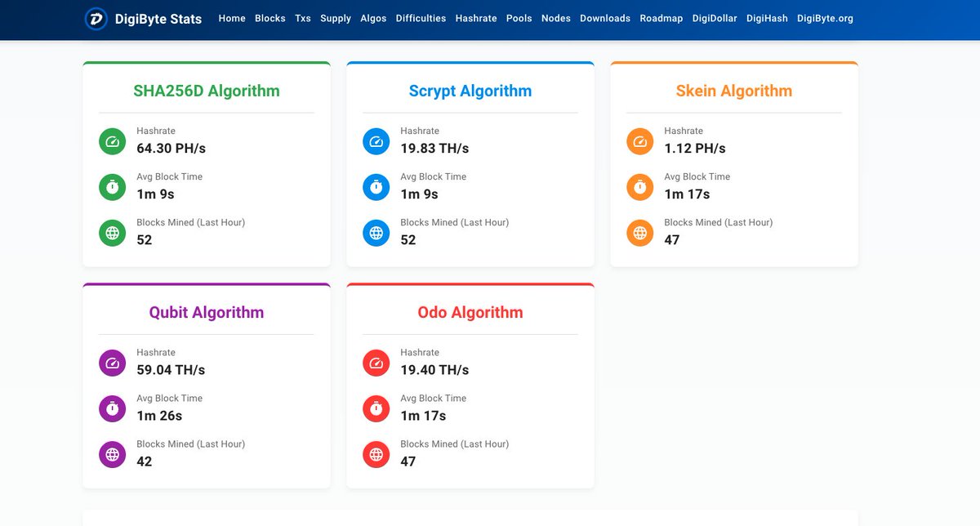Click SHA256D blocks mined value 52
The height and width of the screenshot is (526, 980).
(x=145, y=240)
